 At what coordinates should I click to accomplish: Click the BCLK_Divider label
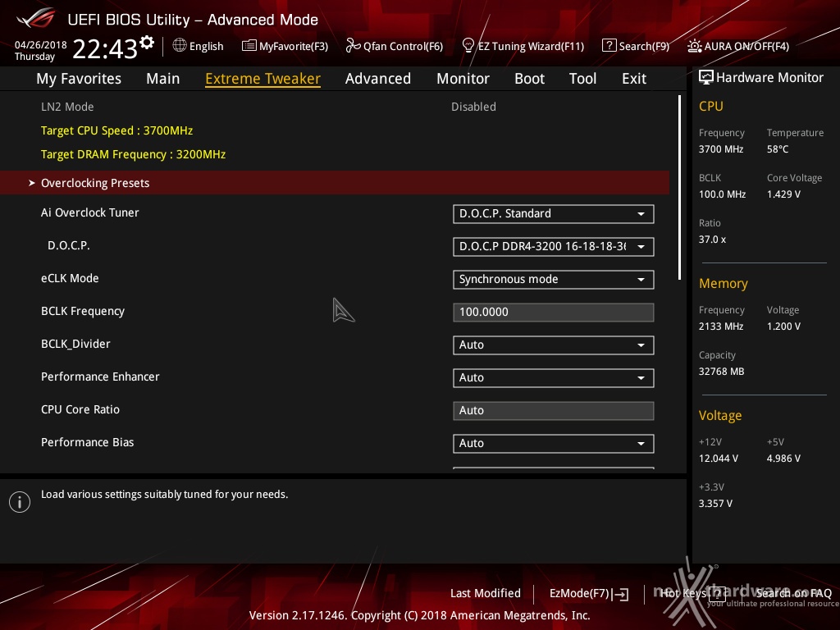click(x=75, y=344)
